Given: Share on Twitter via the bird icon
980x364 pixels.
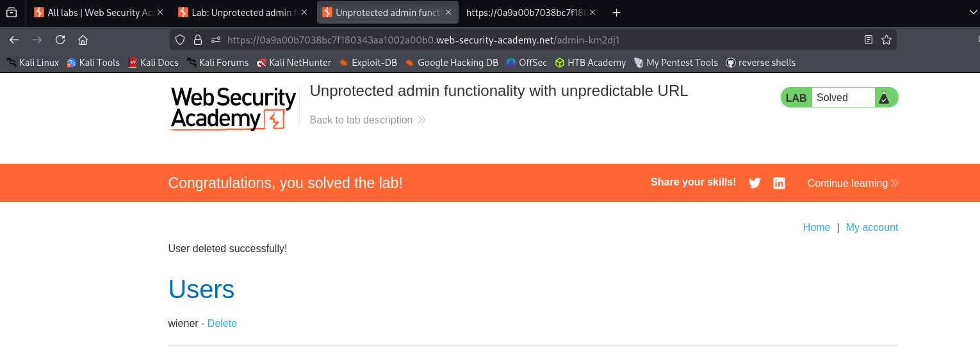Looking at the screenshot, I should [755, 183].
